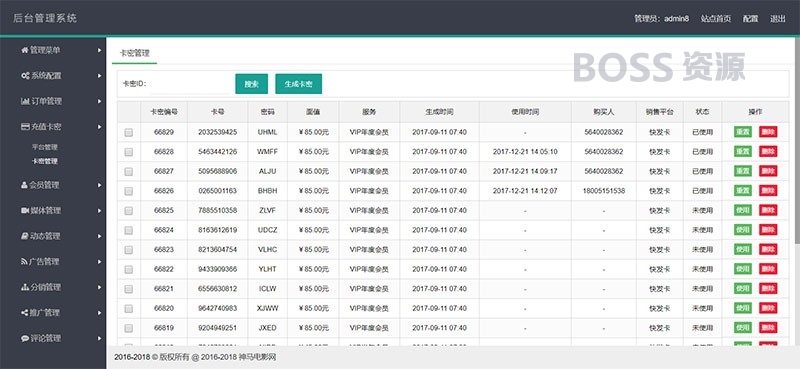This screenshot has height=369, width=800.
Task: Click 重置 for card 66826
Action: click(x=743, y=191)
